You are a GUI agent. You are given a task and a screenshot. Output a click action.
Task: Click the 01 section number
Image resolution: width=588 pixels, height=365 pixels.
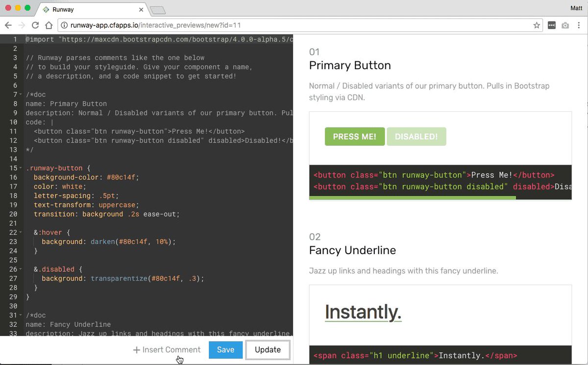click(x=314, y=52)
